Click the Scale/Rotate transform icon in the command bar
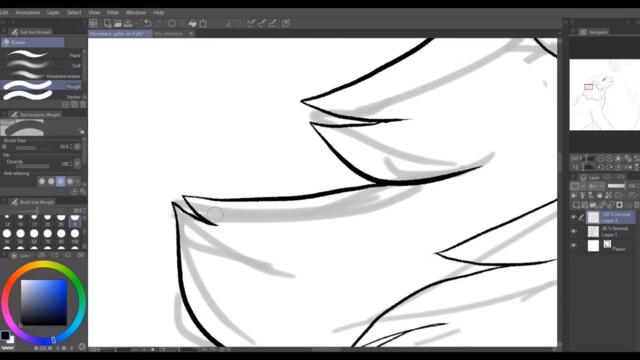 pyautogui.click(x=203, y=23)
